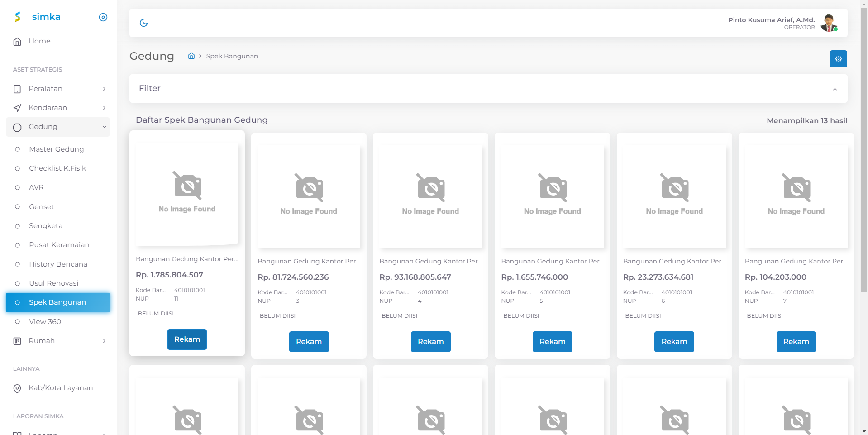Click the Peralatan tablet icon
This screenshot has height=435, width=868.
click(x=17, y=89)
